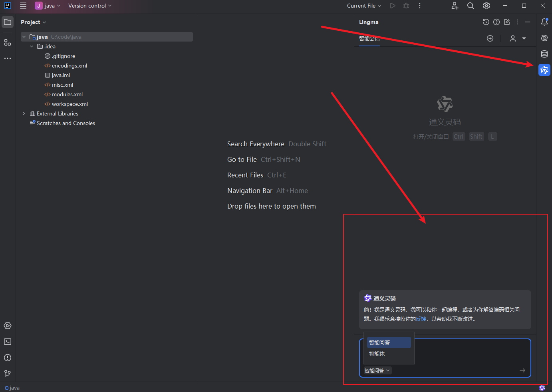Open the Git tool window

(8, 373)
